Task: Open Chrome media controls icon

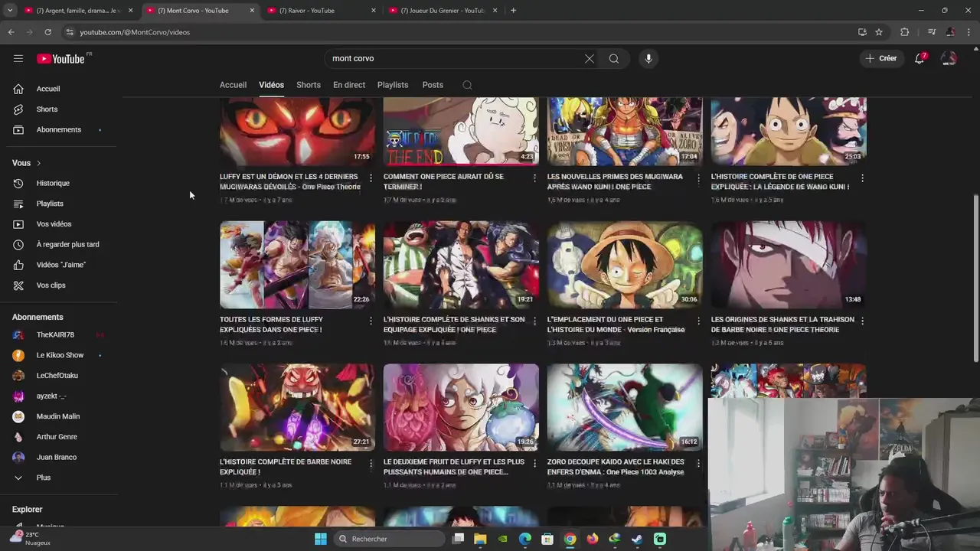Action: click(932, 32)
